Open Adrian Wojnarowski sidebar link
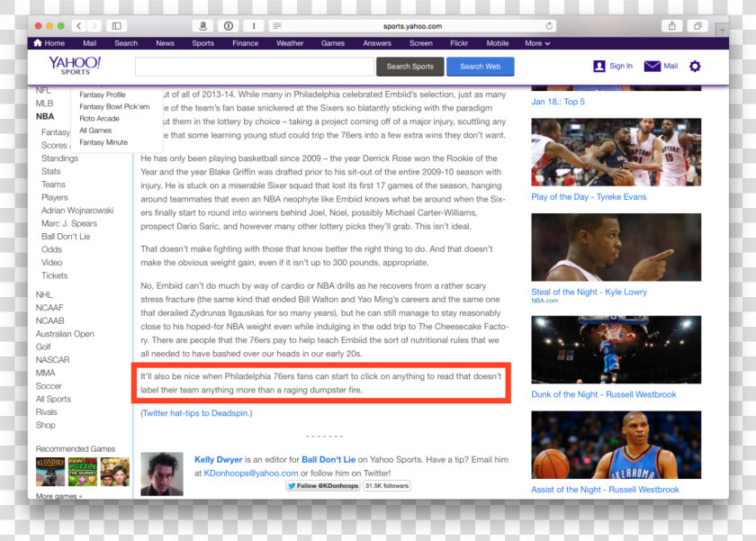Viewport: 756px width, 541px height. (77, 211)
